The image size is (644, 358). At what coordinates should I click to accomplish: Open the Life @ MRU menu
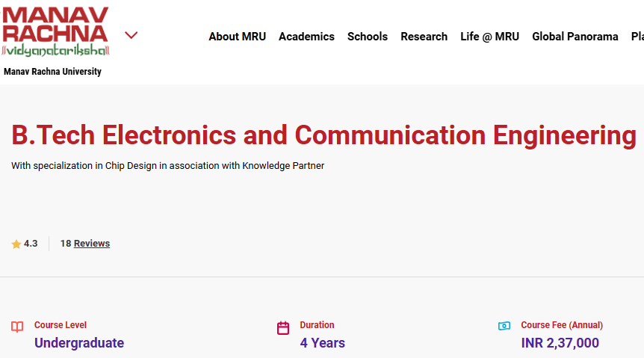489,37
